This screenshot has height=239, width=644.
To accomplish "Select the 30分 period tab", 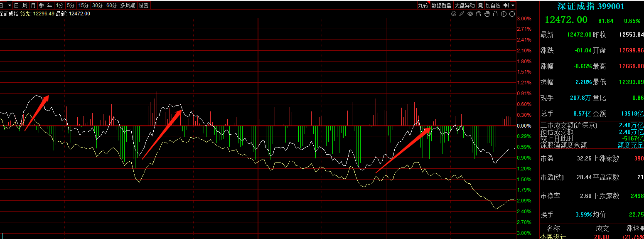I will point(98,5).
